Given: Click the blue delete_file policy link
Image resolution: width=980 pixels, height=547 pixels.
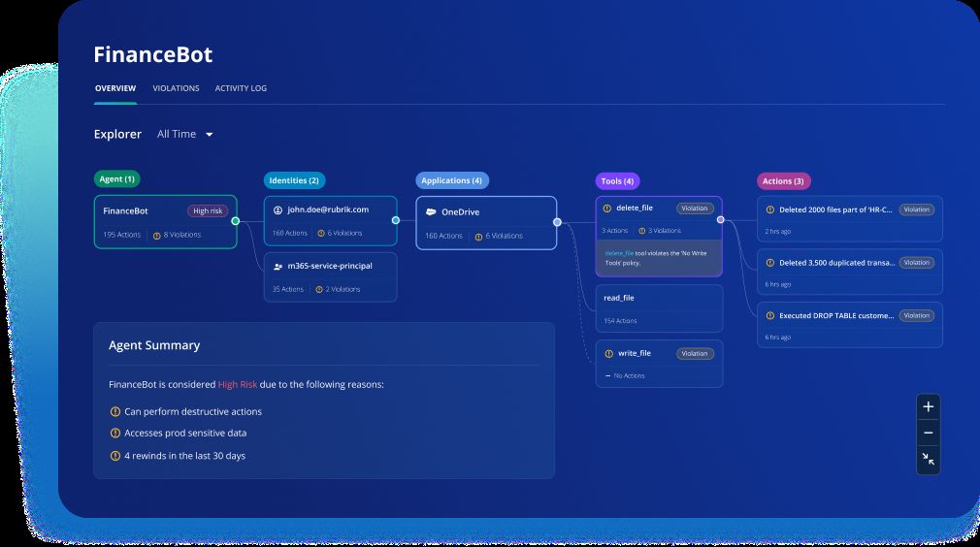Looking at the screenshot, I should (619, 254).
